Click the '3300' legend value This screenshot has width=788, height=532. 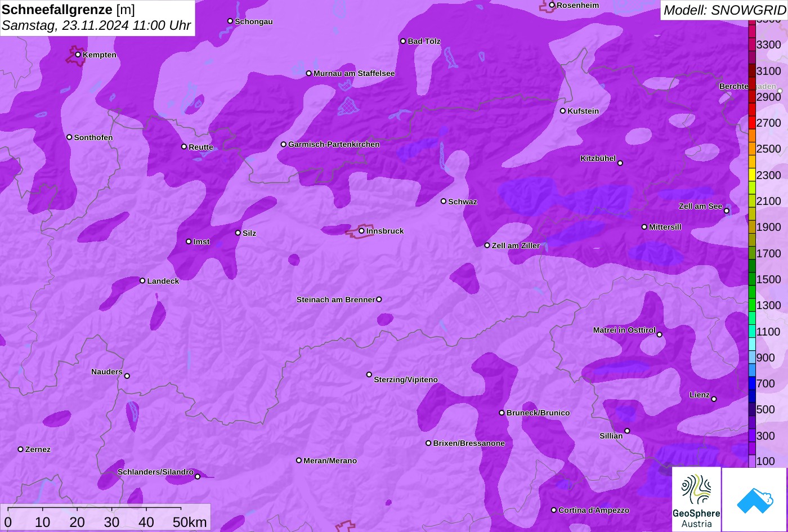click(769, 45)
